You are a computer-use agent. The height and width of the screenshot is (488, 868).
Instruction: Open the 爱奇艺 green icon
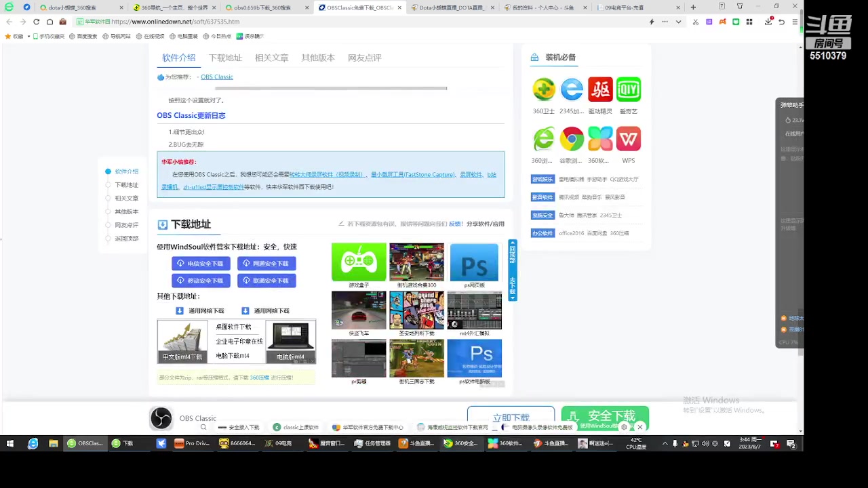pos(629,89)
